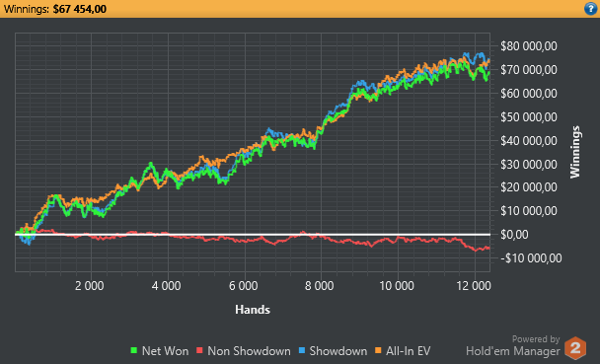
Task: Toggle the Showdown legend label
Action: 338,350
